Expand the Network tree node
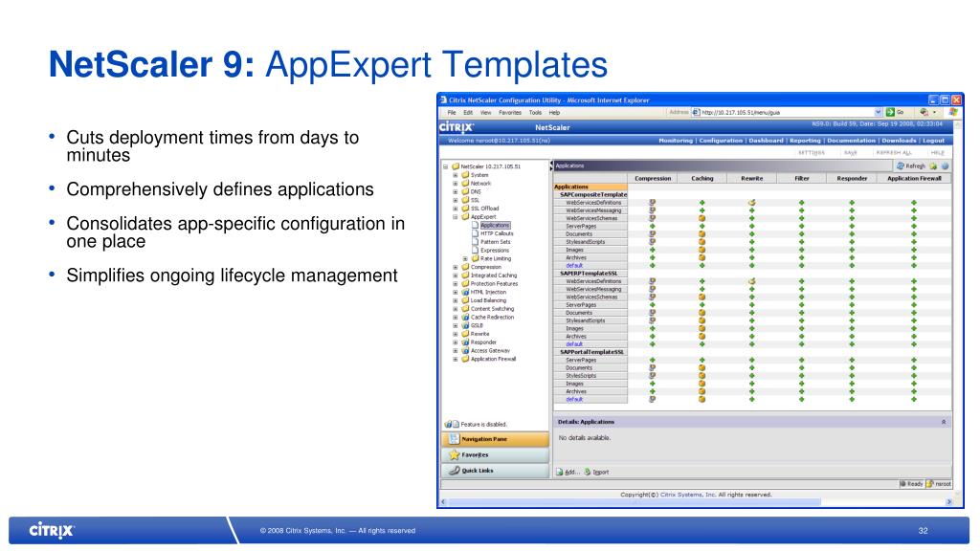 456,184
